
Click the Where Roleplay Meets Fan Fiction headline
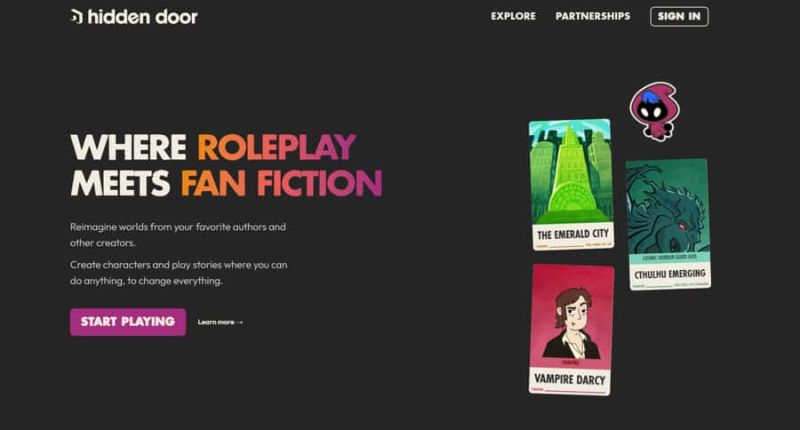pyautogui.click(x=226, y=165)
